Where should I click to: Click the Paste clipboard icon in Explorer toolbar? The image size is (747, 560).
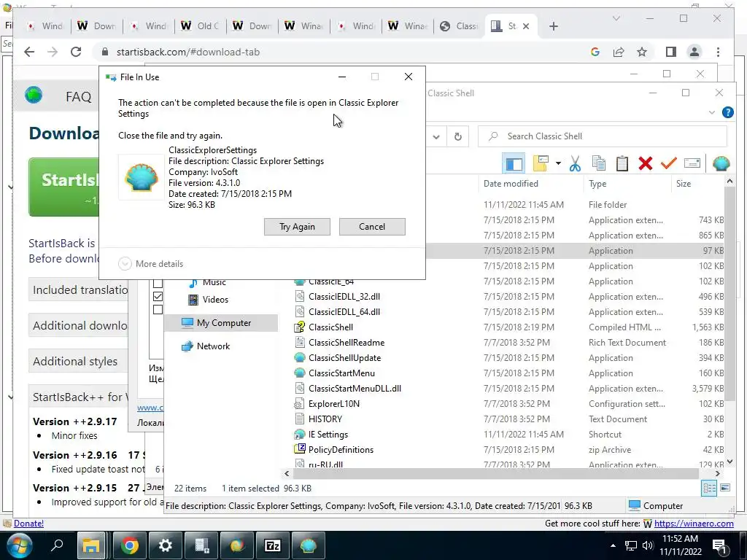coord(622,163)
